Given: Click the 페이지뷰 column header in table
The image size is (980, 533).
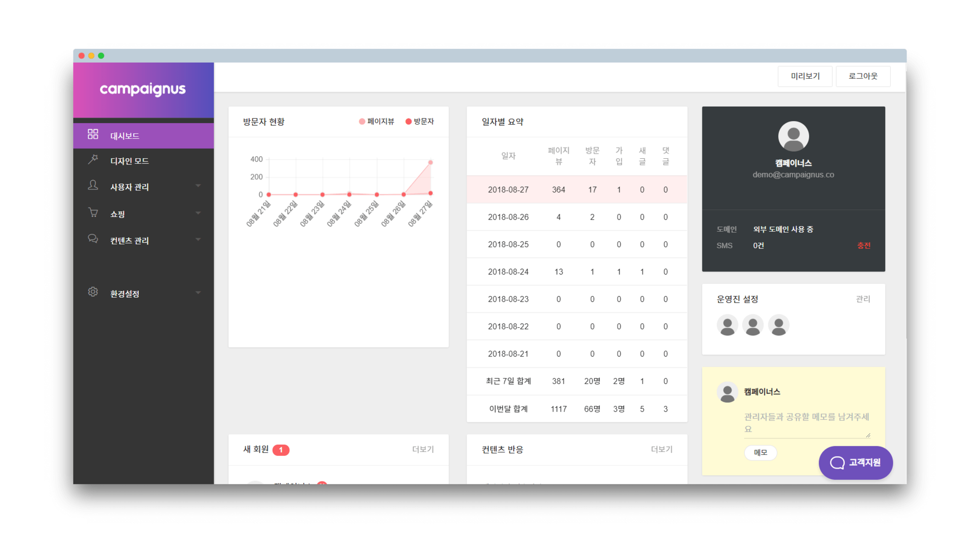Looking at the screenshot, I should (558, 156).
